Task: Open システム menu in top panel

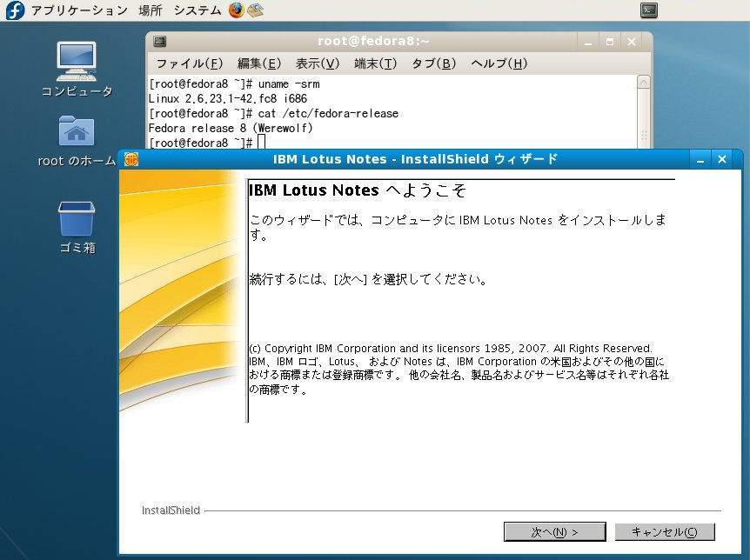Action: pos(197,10)
